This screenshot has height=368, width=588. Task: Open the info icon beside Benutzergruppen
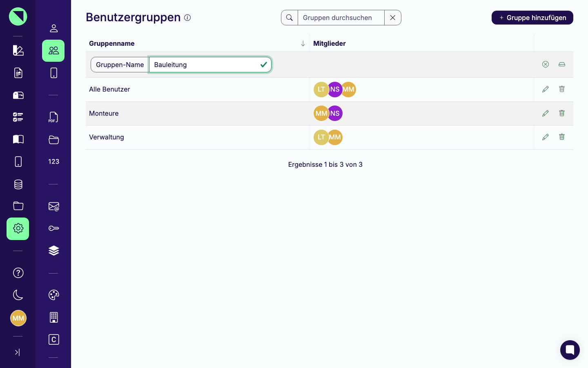(x=187, y=18)
